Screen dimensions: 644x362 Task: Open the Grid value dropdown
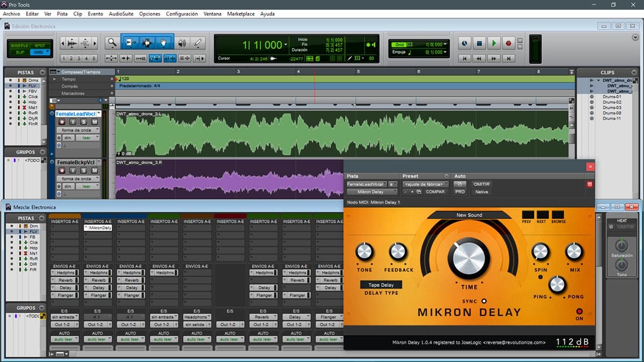tap(445, 45)
